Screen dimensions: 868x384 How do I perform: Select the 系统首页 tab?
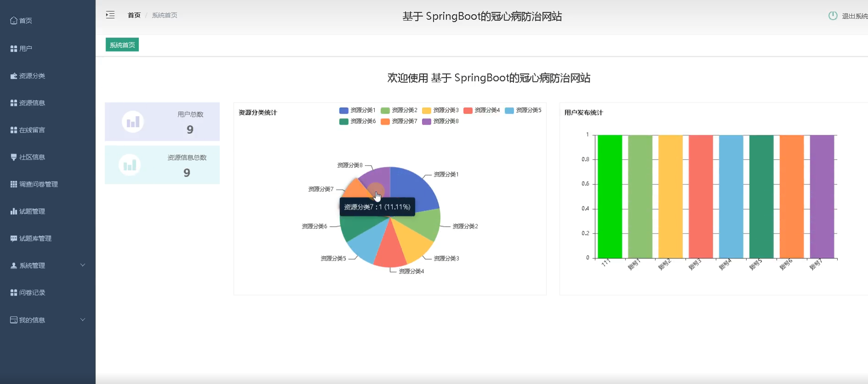(122, 45)
